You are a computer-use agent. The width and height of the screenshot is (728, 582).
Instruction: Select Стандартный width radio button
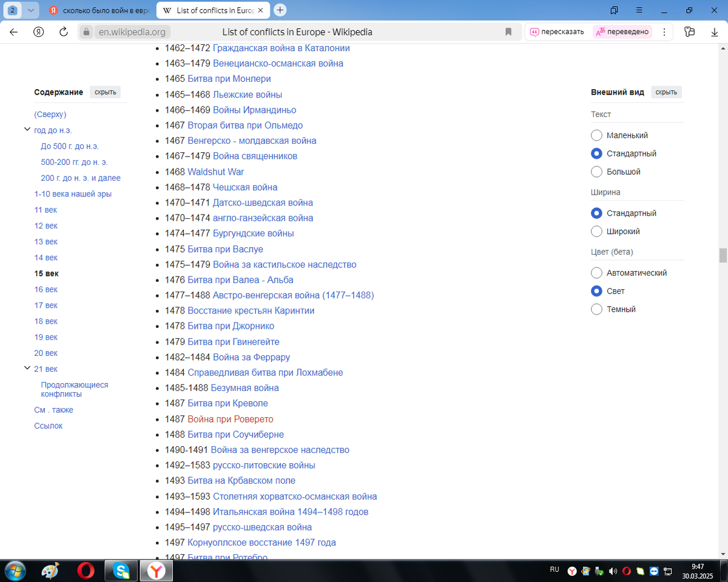click(x=596, y=213)
